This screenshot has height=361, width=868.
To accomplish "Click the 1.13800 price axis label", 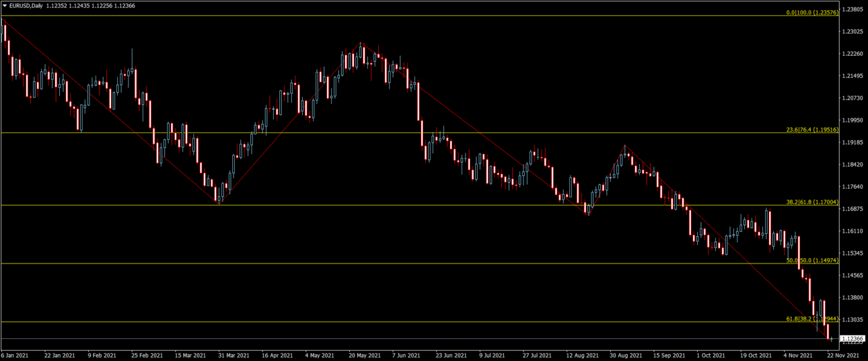I will coord(853,298).
